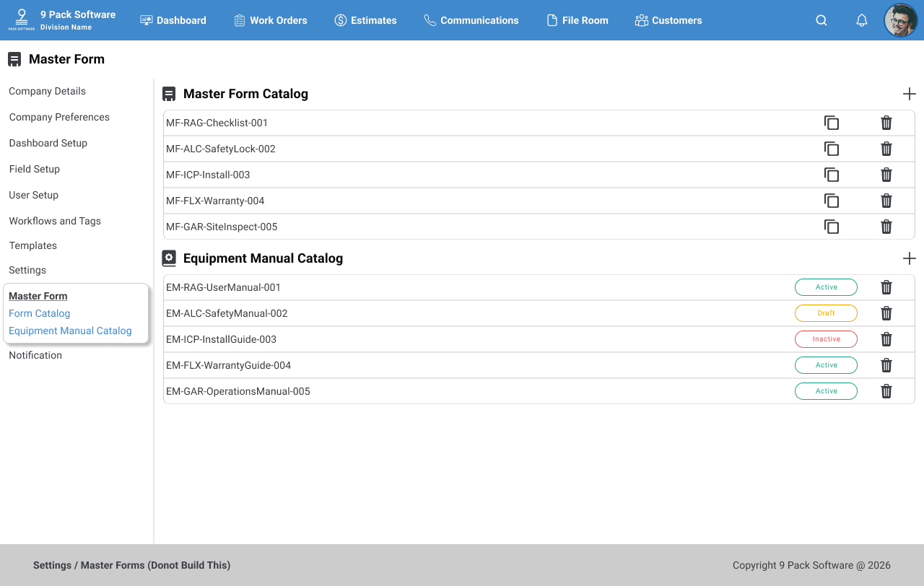Go to the Estimates tab
924x586 pixels.
[365, 20]
